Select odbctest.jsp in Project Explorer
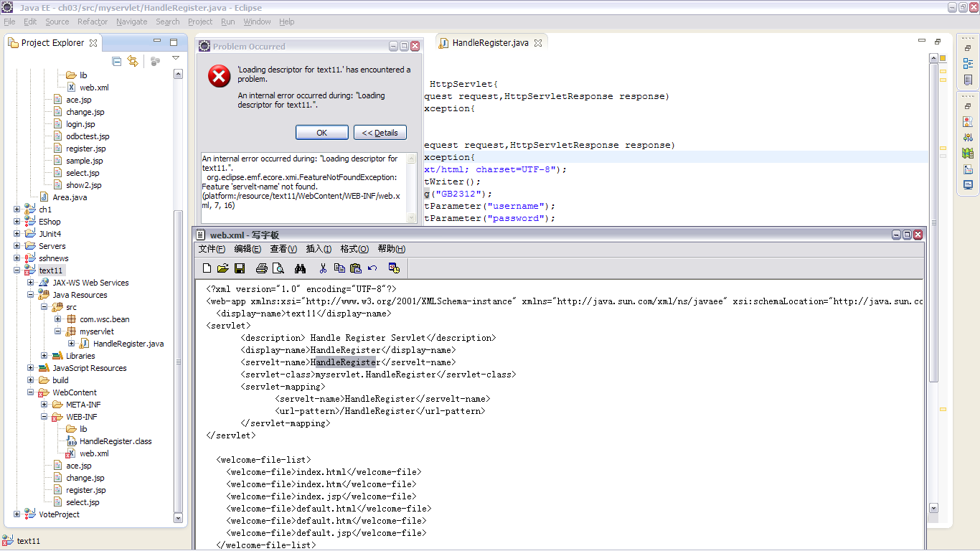Image resolution: width=980 pixels, height=551 pixels. pos(88,136)
